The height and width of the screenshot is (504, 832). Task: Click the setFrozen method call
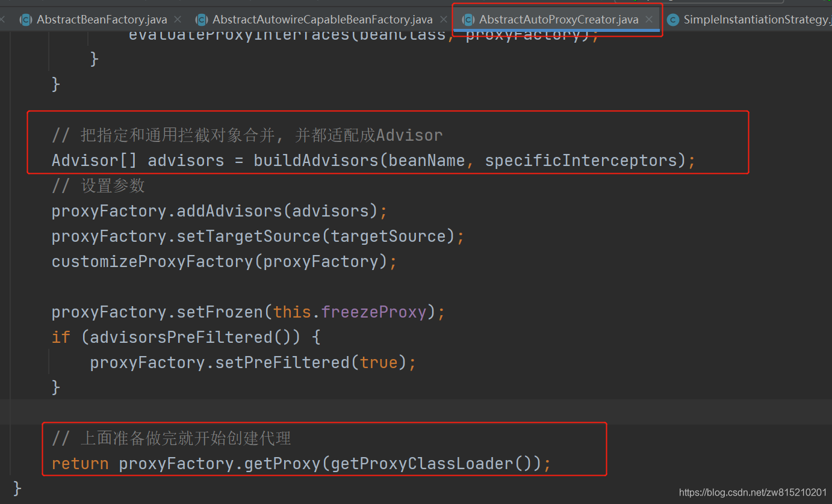coord(219,312)
